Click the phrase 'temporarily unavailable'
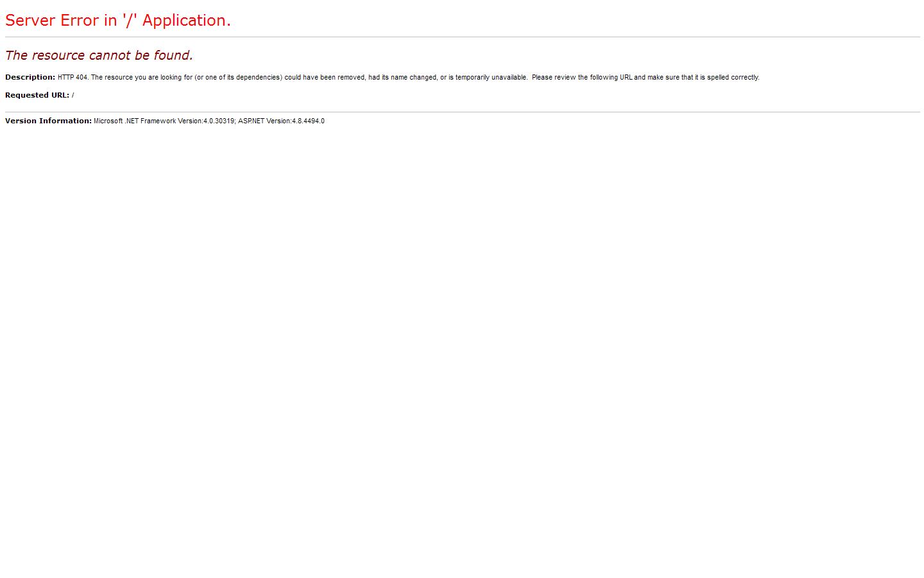The width and height of the screenshot is (924, 578). 492,77
